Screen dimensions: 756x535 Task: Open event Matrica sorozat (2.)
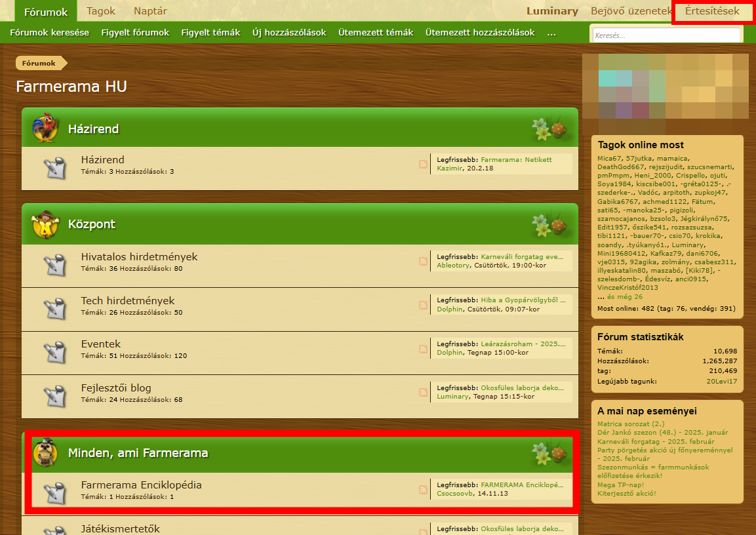pos(631,424)
